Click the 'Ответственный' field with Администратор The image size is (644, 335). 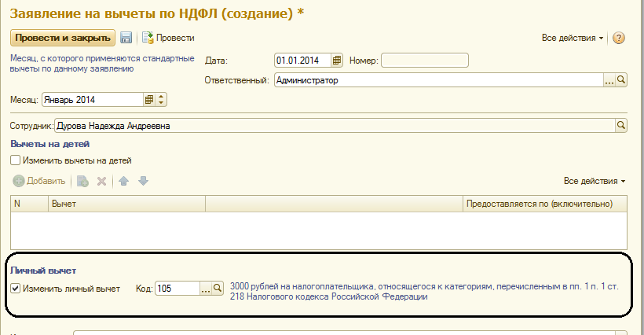[439, 80]
